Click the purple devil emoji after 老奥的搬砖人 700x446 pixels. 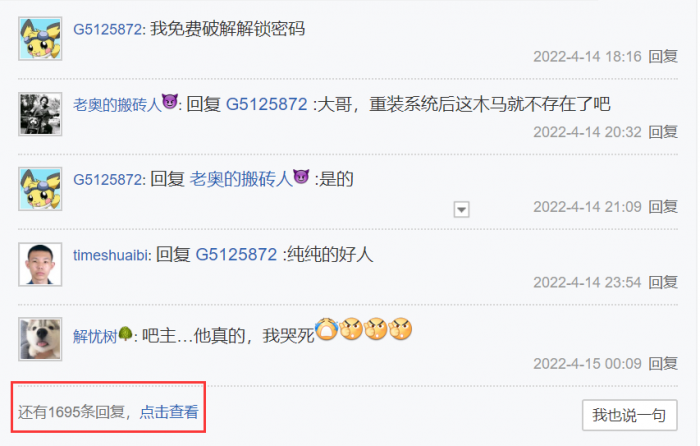[x=170, y=102]
